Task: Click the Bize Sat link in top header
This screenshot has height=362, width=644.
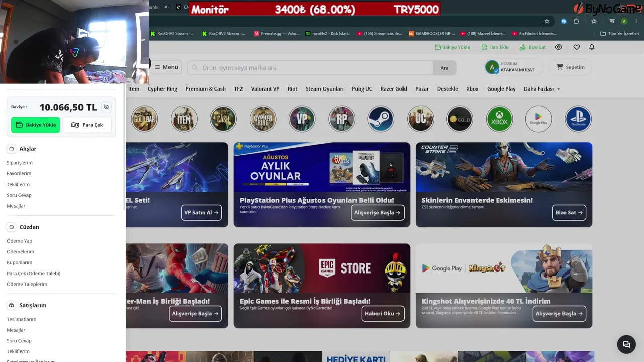Action: coord(533,47)
